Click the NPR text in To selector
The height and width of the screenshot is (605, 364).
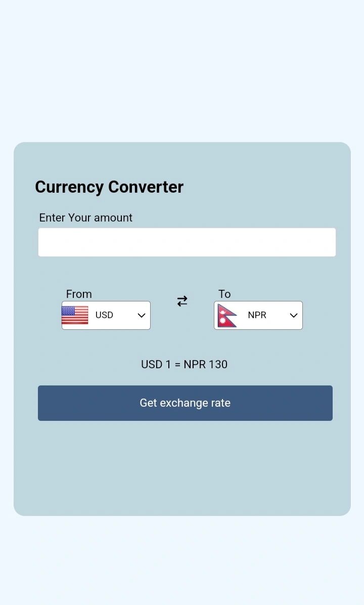[x=257, y=315]
